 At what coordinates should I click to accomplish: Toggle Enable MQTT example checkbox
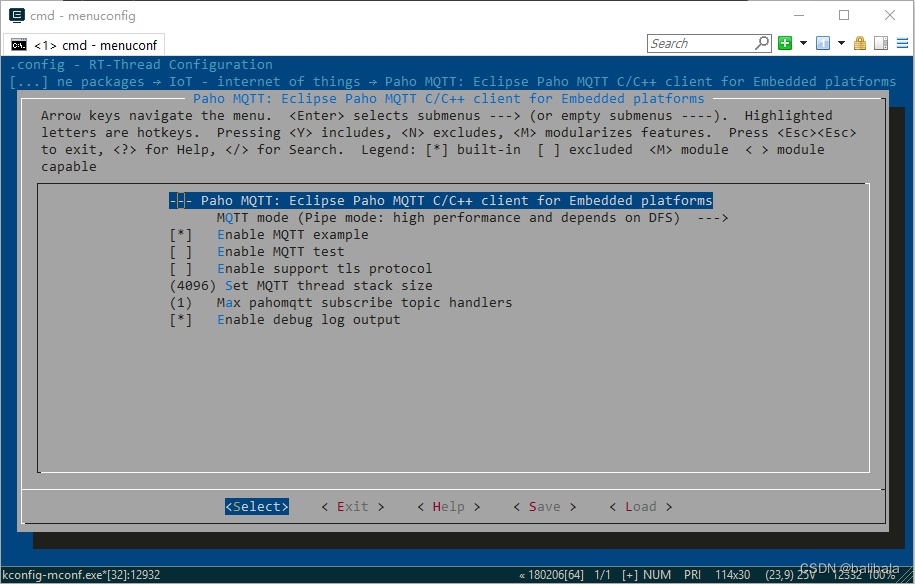coord(180,235)
